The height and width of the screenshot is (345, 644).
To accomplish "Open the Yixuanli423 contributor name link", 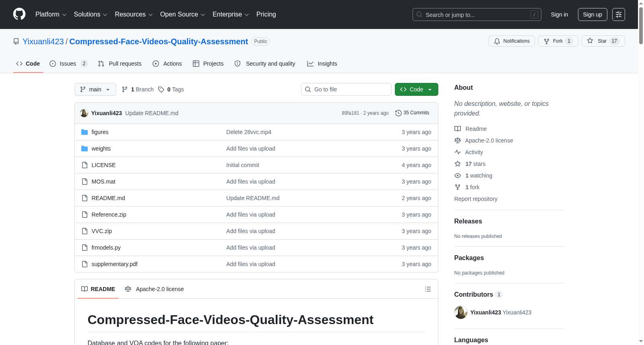I will point(486,312).
